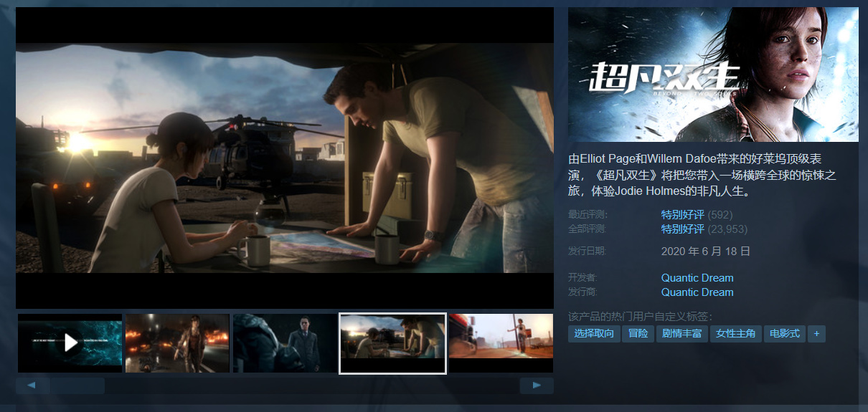Open developer Quantic Dream link
The width and height of the screenshot is (868, 412).
tap(697, 278)
